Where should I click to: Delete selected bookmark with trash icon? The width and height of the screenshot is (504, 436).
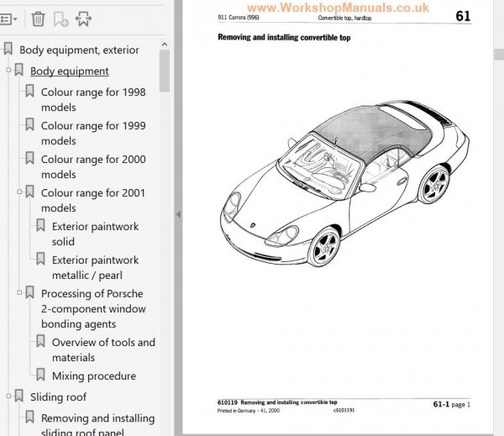[39, 19]
